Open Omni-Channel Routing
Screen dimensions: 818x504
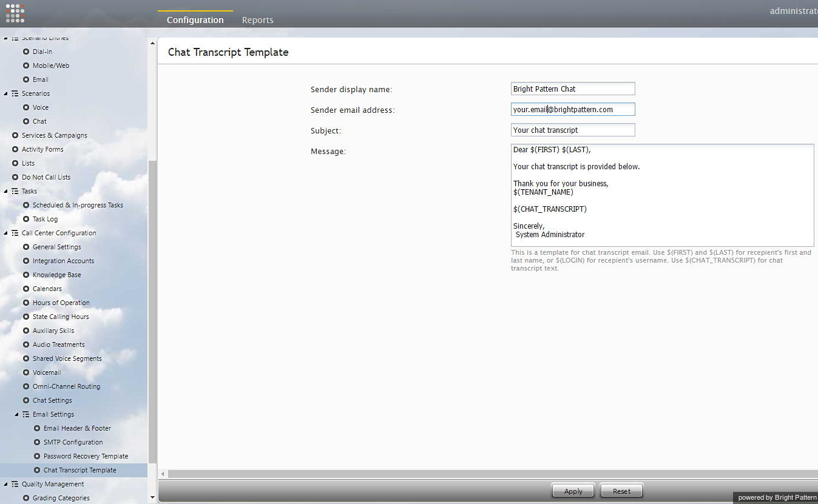(x=66, y=386)
